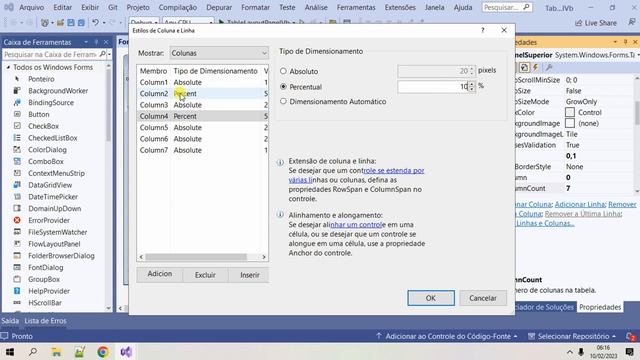Viewport: 640px width, 360px height.
Task: Click the toolbox search magnifier icon
Action: (x=102, y=54)
